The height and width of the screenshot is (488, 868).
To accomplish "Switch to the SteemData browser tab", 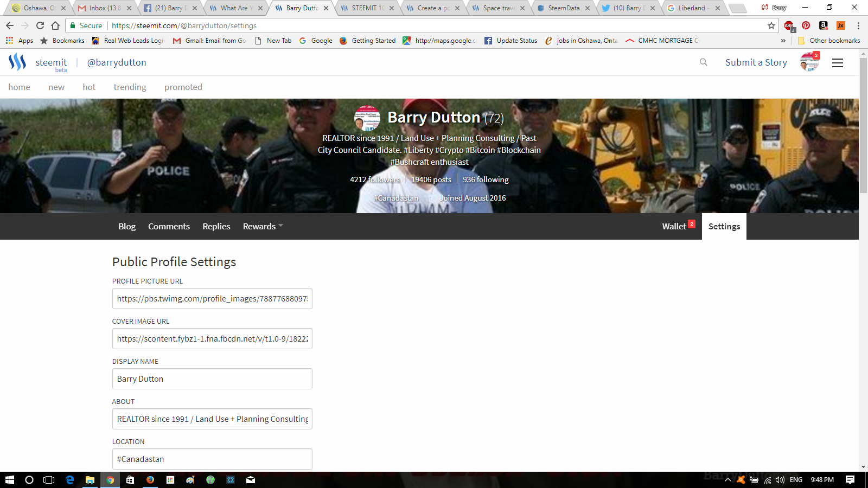I will pos(563,8).
